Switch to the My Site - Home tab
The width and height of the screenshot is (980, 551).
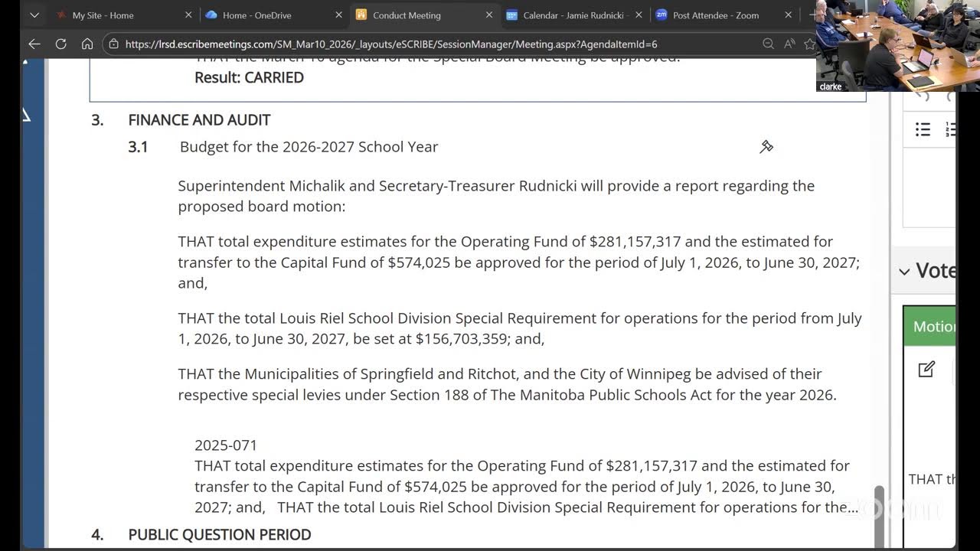click(x=122, y=15)
